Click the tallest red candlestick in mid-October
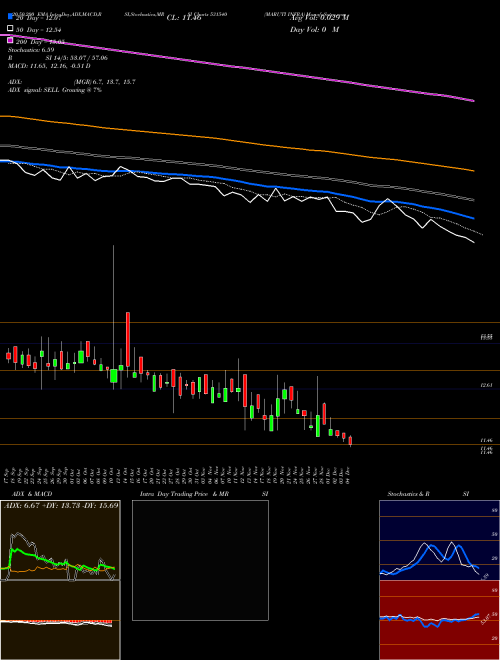Viewport: 500px width, 660px height. click(x=128, y=339)
